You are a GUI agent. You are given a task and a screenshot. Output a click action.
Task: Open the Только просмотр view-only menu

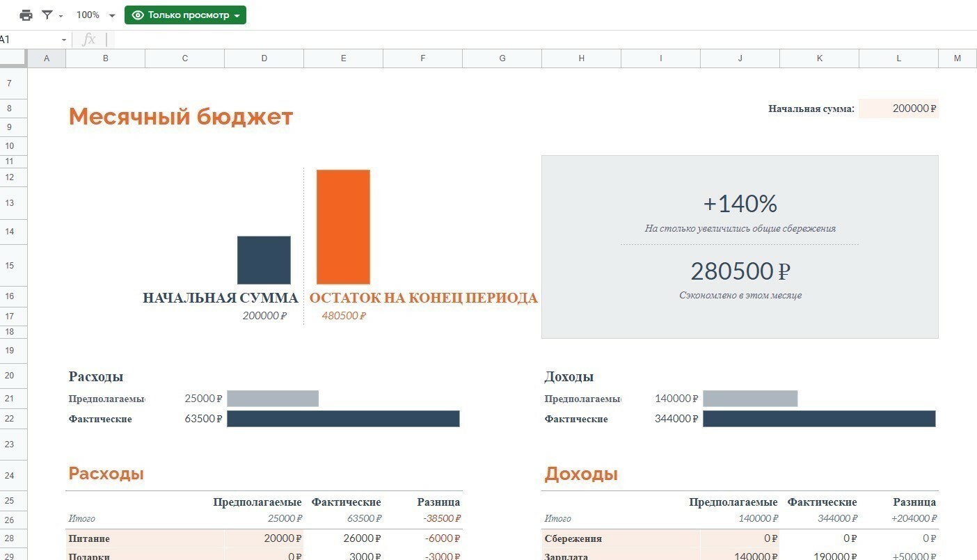(185, 15)
